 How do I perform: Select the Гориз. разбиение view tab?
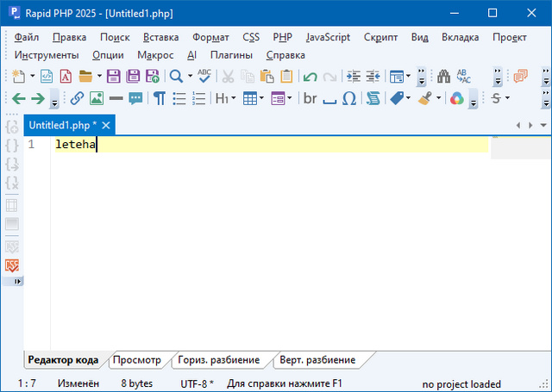click(x=219, y=360)
